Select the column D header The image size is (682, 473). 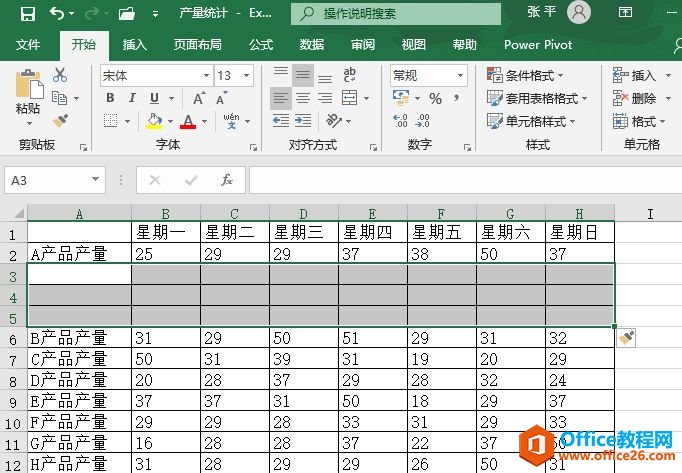tap(304, 214)
